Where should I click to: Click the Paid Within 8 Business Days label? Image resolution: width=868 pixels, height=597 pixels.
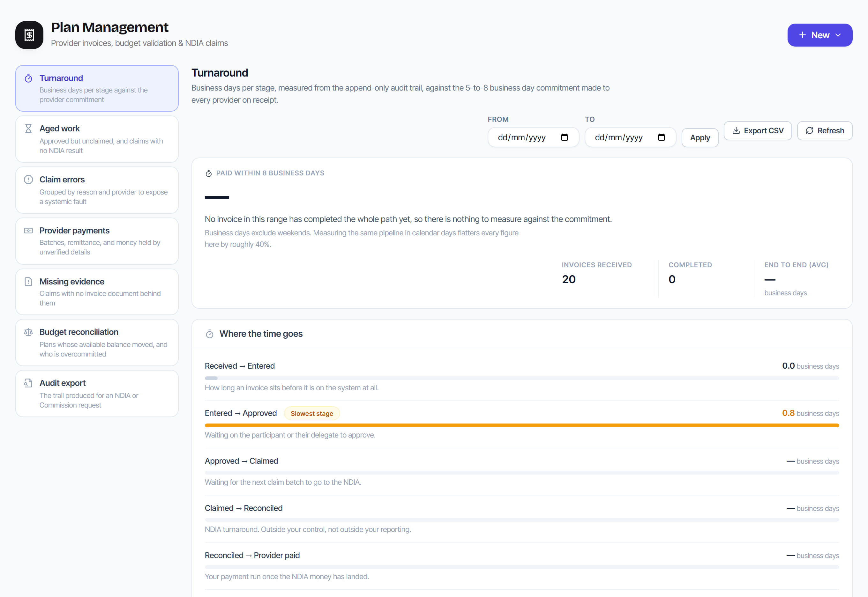click(x=270, y=173)
